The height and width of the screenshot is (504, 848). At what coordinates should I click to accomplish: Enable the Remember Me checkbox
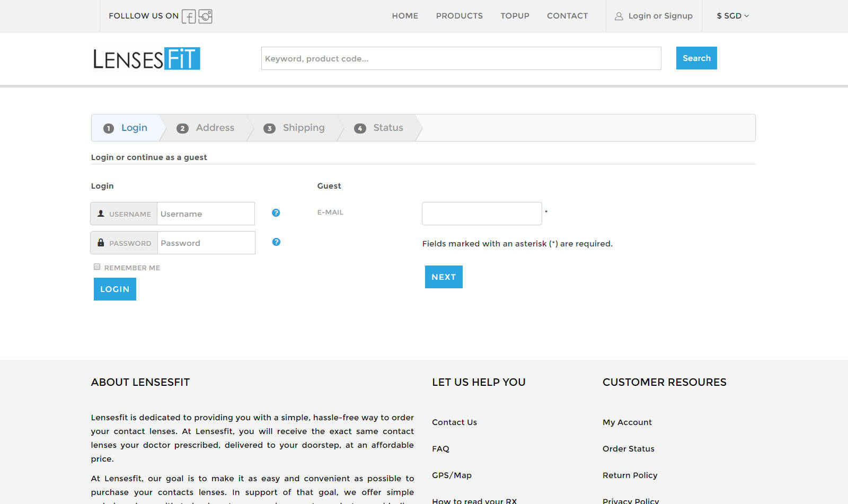[97, 267]
